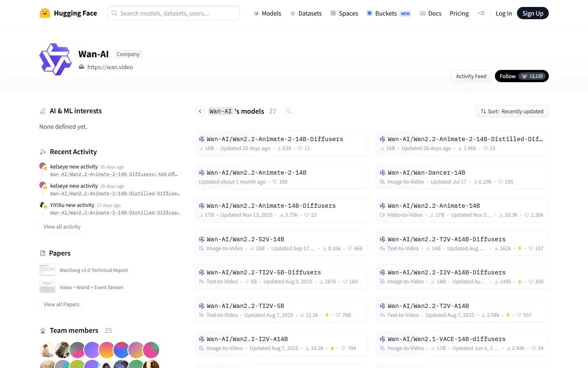588x368 pixels.
Task: Click the Sign Up button
Action: pyautogui.click(x=533, y=13)
